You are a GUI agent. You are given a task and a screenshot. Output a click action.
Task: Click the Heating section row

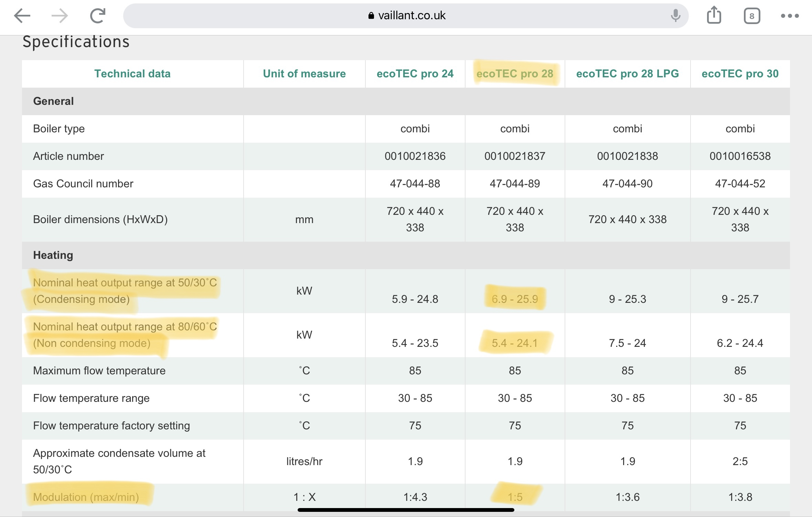tap(406, 255)
